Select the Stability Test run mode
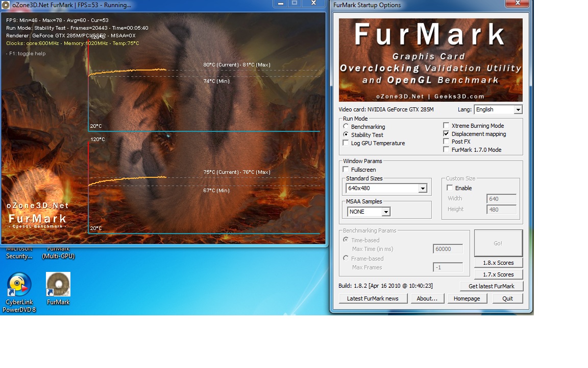This screenshot has width=588, height=368. 346,134
